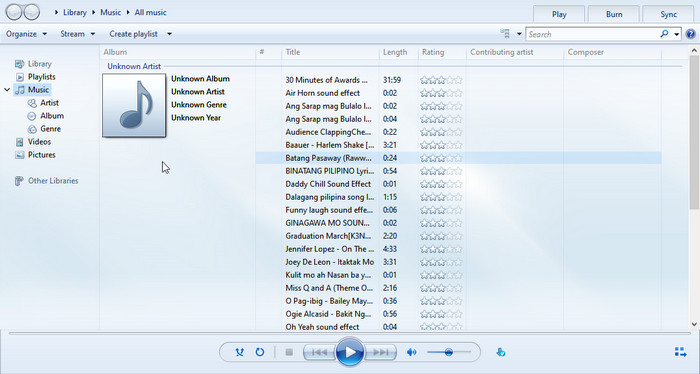Click the # column header
700x374 pixels.
(x=268, y=52)
